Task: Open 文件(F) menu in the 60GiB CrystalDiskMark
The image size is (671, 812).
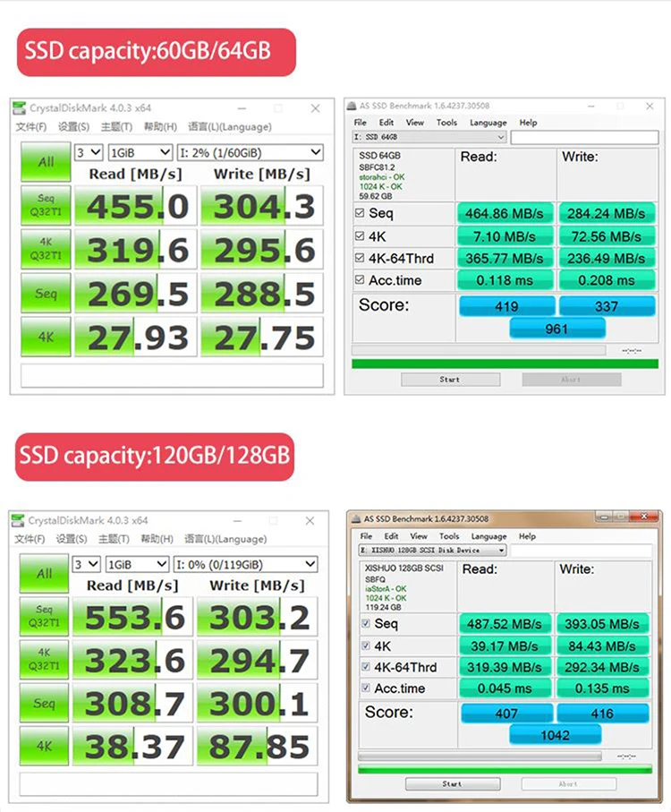Action: (x=30, y=127)
